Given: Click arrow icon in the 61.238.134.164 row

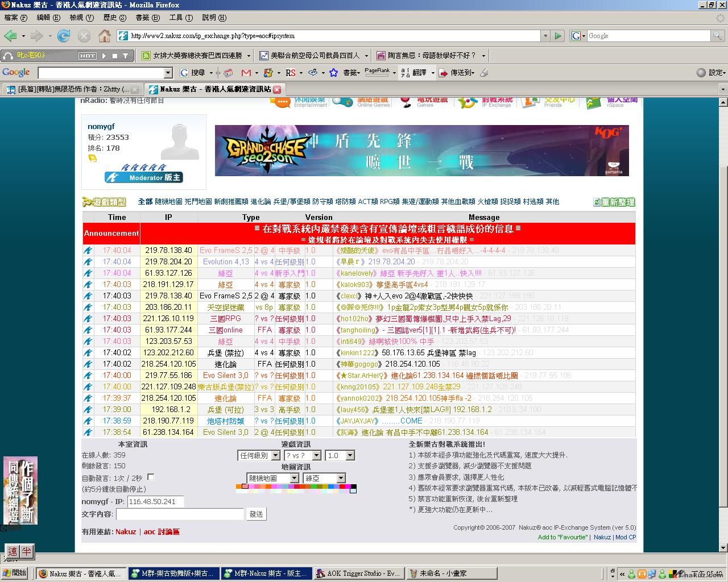Looking at the screenshot, I should (x=88, y=433).
